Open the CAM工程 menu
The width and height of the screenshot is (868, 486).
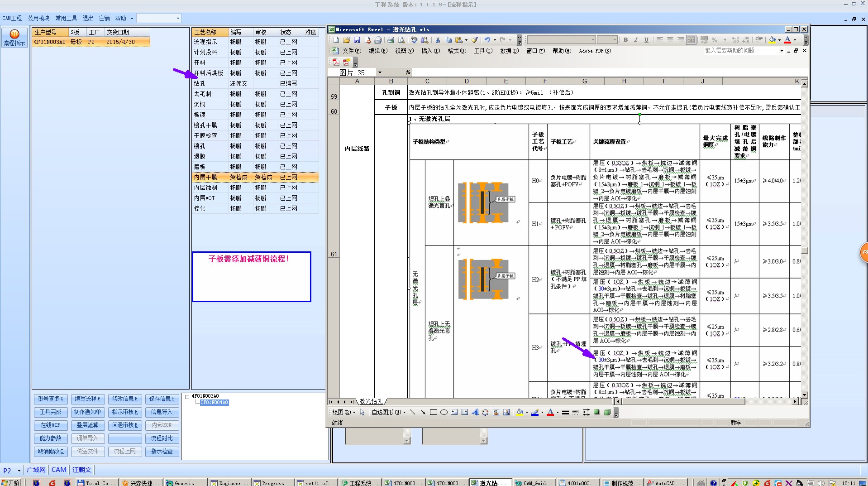(x=12, y=19)
